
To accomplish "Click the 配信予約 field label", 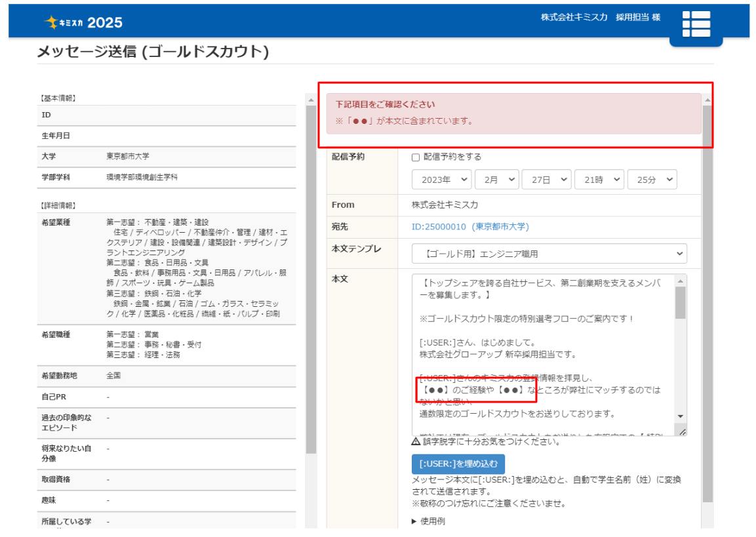I will 348,157.
